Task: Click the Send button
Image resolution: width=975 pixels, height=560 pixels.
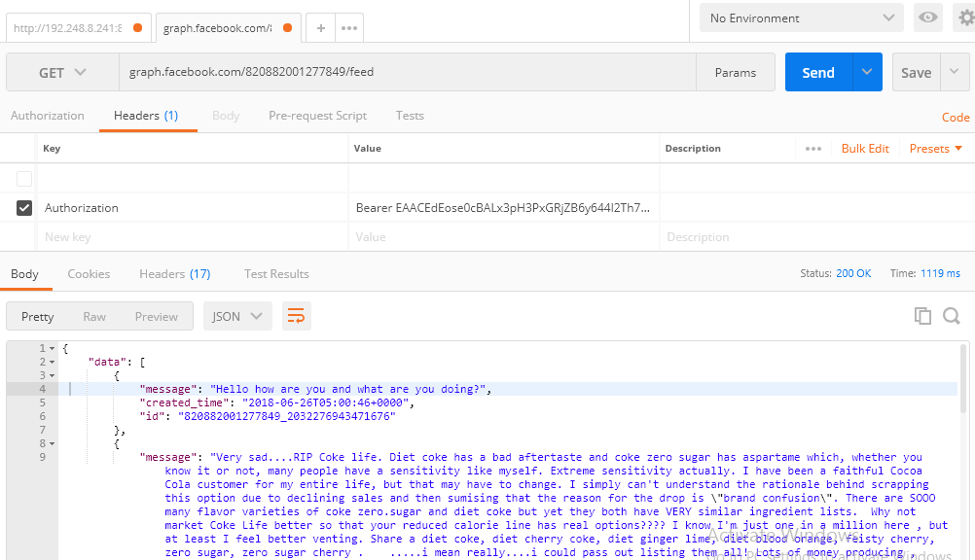Action: [x=818, y=72]
